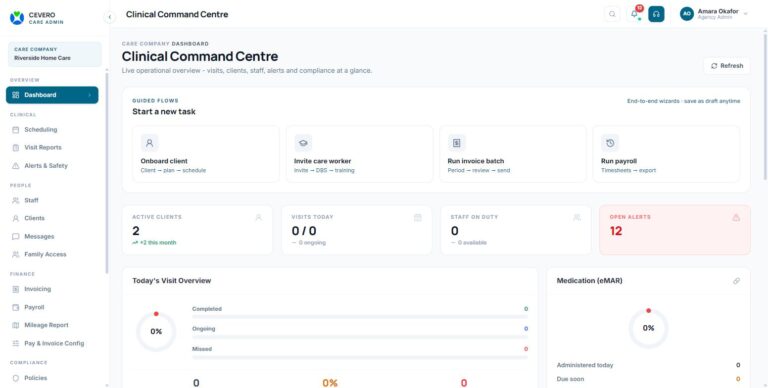Screen dimensions: 768x388
Task: Click the '+2 this month' text
Action: (x=158, y=242)
